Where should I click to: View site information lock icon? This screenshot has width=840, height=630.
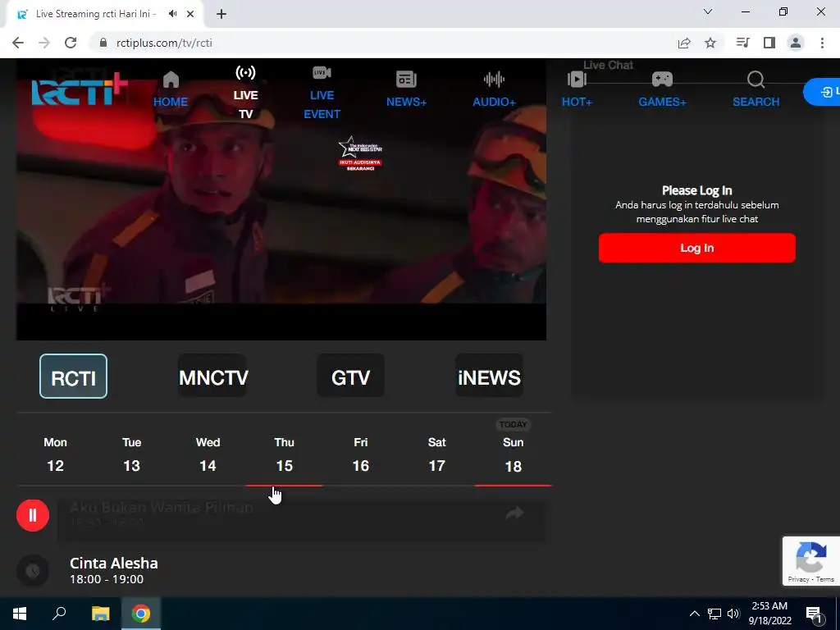click(103, 43)
